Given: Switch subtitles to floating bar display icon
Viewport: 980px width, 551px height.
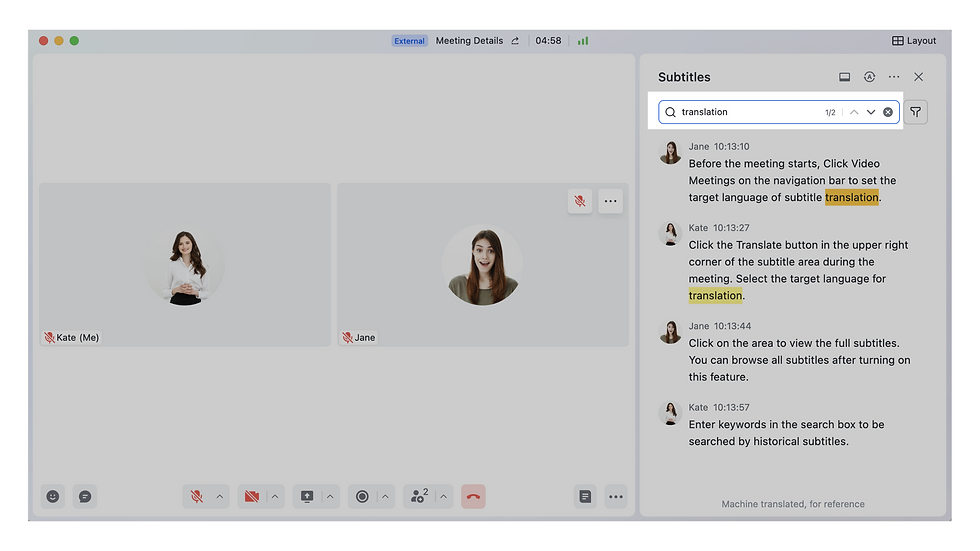Looking at the screenshot, I should (x=844, y=77).
